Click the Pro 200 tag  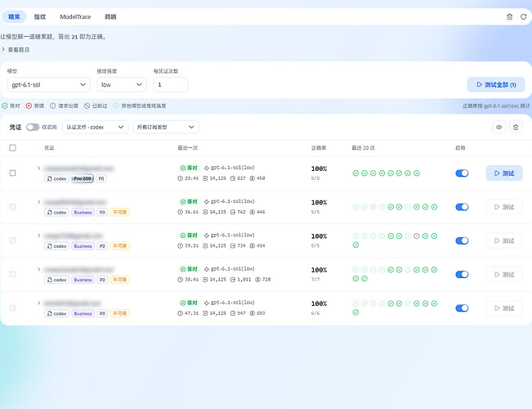pos(83,178)
